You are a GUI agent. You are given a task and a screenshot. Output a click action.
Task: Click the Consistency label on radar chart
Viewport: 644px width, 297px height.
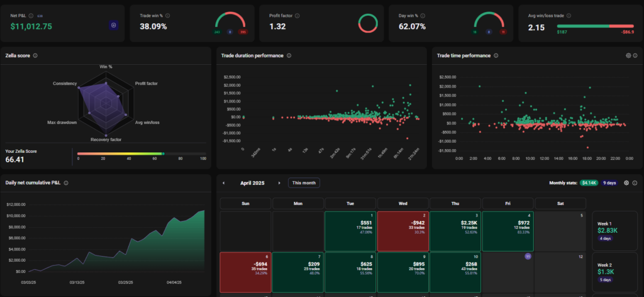(65, 84)
